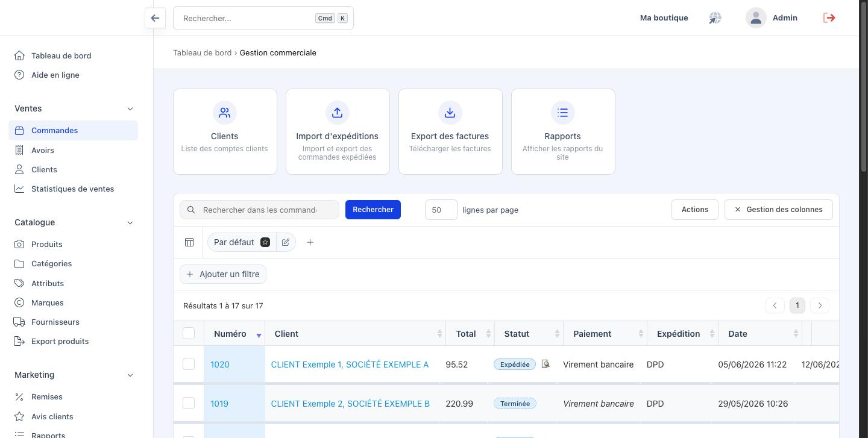Image resolution: width=868 pixels, height=438 pixels.
Task: Open order number 1020 link
Action: [x=220, y=364]
